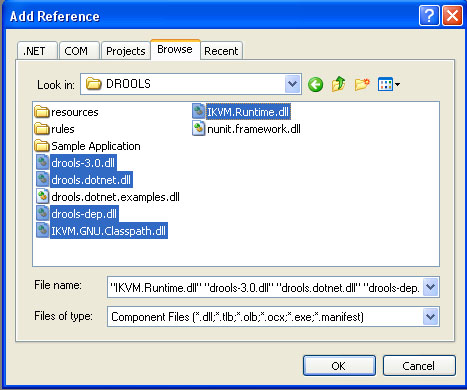The width and height of the screenshot is (467, 390).
Task: Click drools-3.0.dll file icon
Action: pyautogui.click(x=42, y=163)
